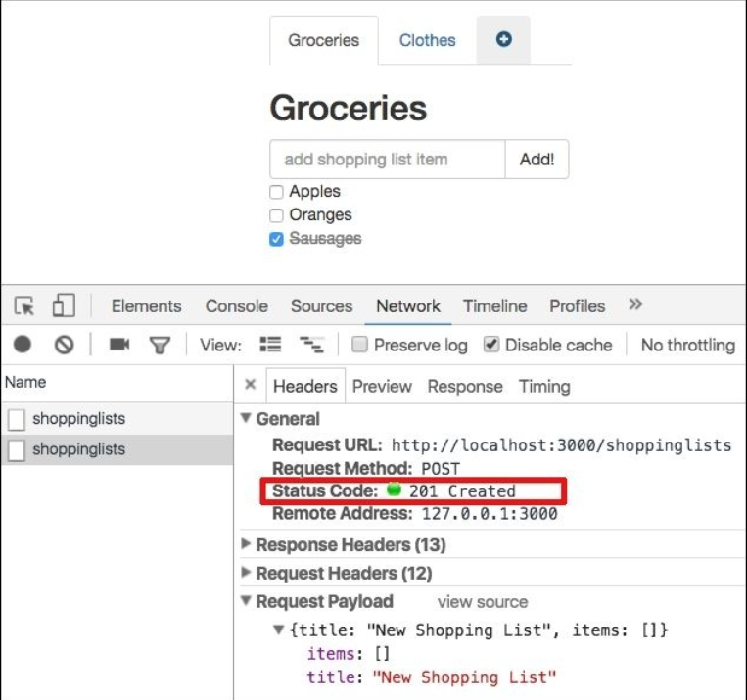
Task: Click the record network log button
Action: click(x=23, y=345)
